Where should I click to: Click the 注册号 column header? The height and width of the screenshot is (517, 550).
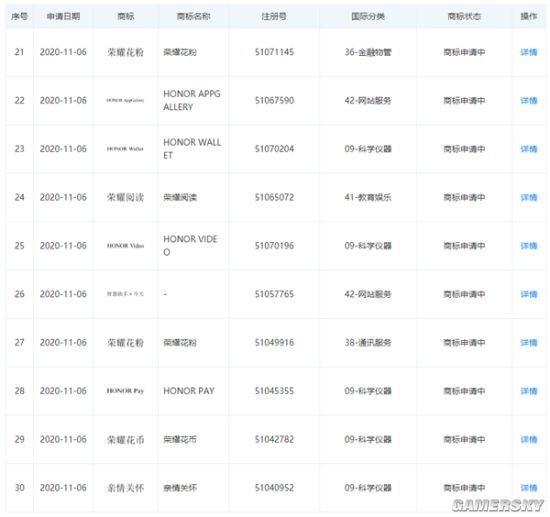pyautogui.click(x=274, y=16)
